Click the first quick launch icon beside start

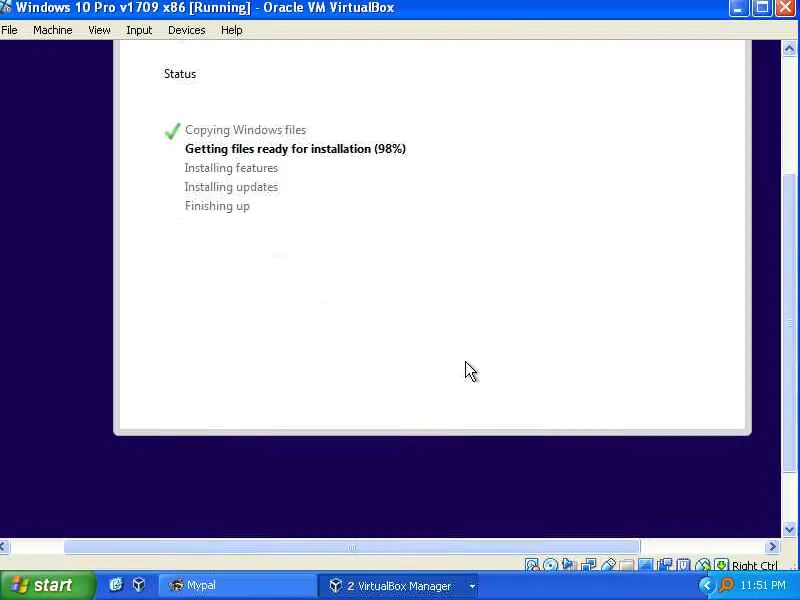coord(116,585)
